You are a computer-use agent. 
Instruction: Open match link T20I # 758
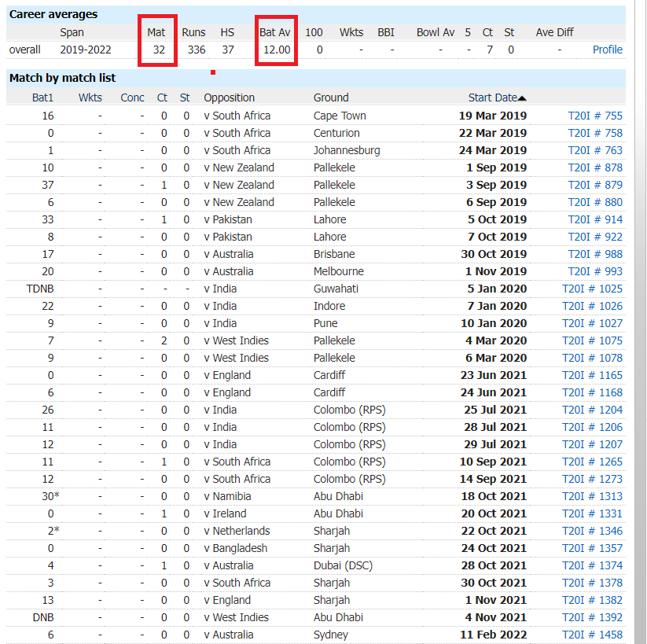pos(595,133)
